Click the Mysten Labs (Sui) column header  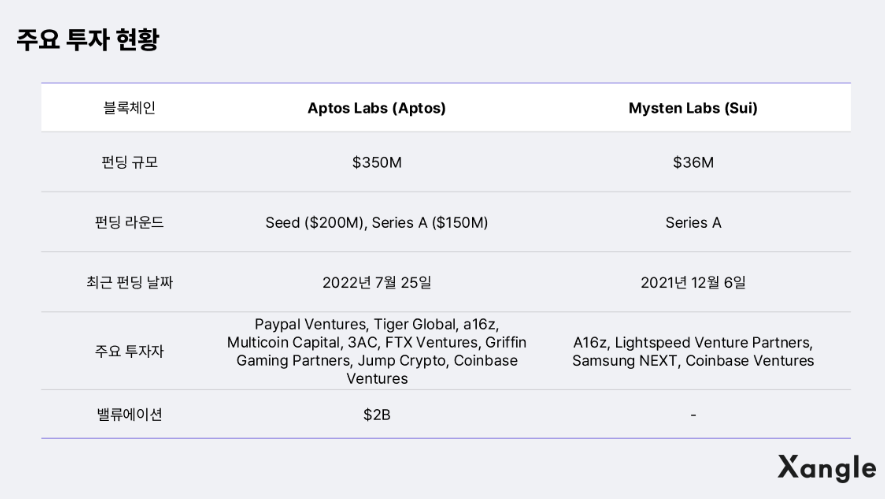coord(692,108)
